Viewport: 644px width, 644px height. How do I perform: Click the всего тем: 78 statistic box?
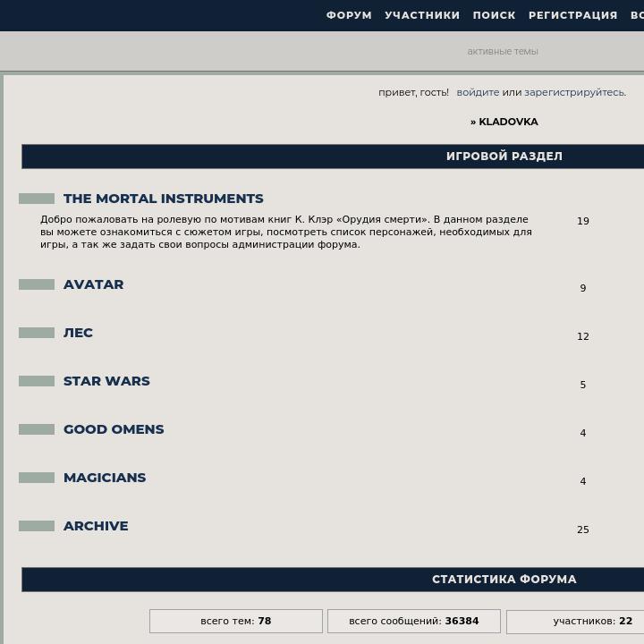(x=236, y=621)
